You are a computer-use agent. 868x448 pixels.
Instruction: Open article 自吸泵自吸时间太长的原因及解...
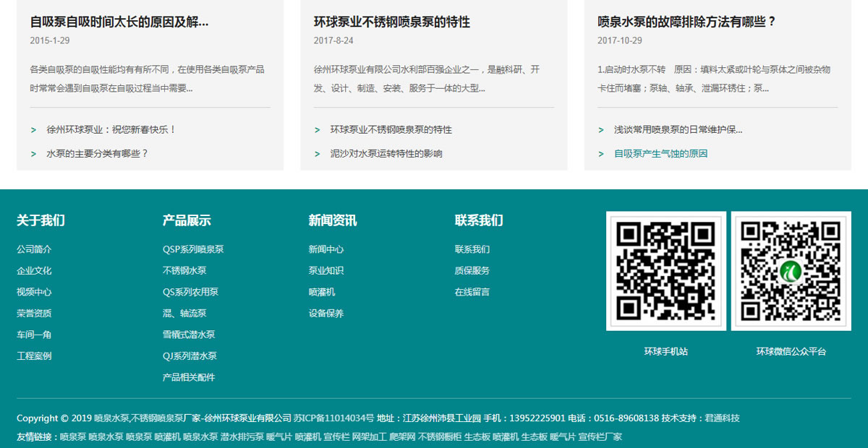119,22
